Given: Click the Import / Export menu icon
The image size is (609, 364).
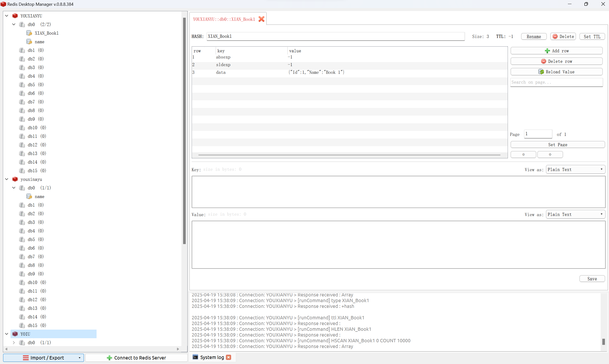Looking at the screenshot, I should point(26,358).
